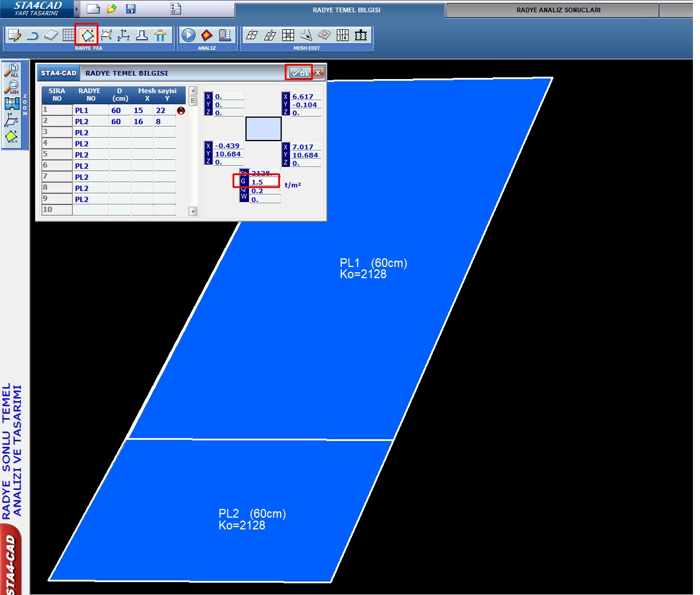The image size is (700, 595).
Task: Click the Zoom Window magnifier icon
Action: pos(12,88)
